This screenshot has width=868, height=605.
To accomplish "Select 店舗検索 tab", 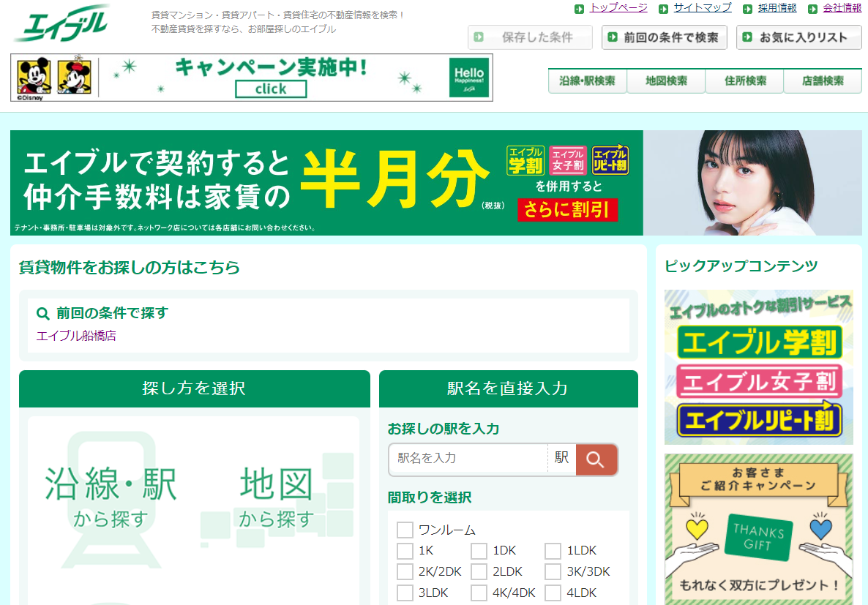I will [823, 80].
